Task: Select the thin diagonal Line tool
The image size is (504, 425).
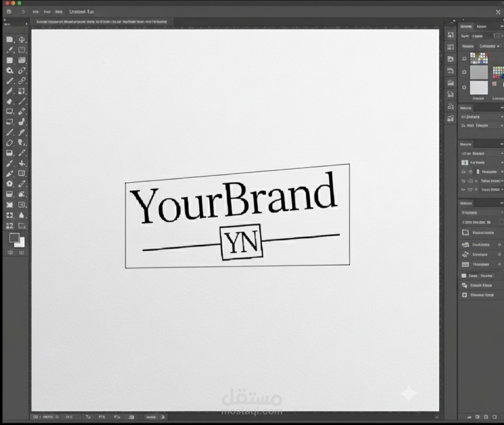Action: (x=21, y=101)
